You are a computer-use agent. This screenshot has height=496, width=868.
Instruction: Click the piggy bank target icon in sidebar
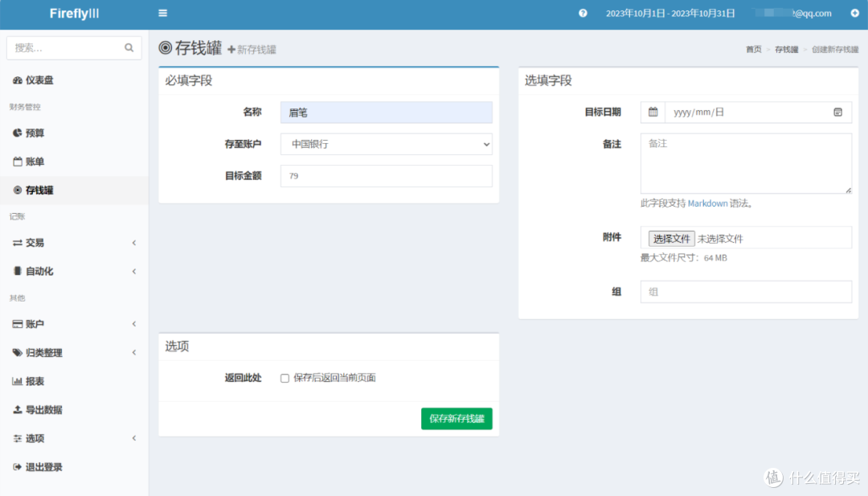pyautogui.click(x=17, y=190)
